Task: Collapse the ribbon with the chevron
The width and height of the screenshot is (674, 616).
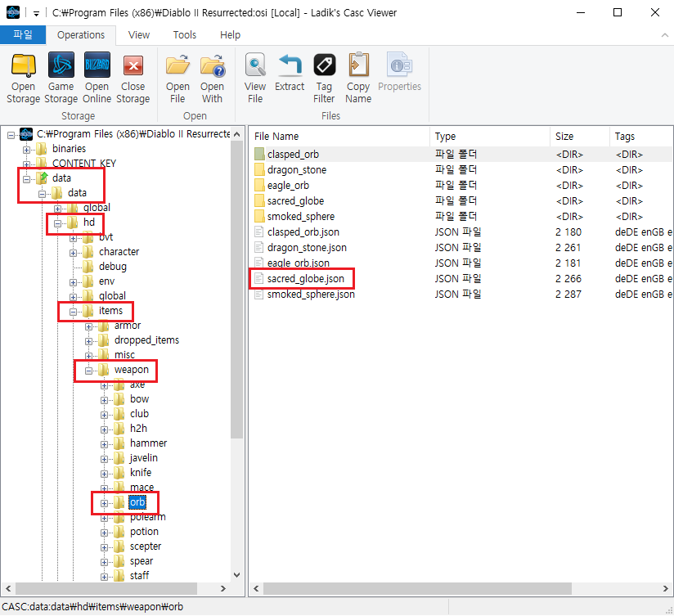Action: (664, 35)
